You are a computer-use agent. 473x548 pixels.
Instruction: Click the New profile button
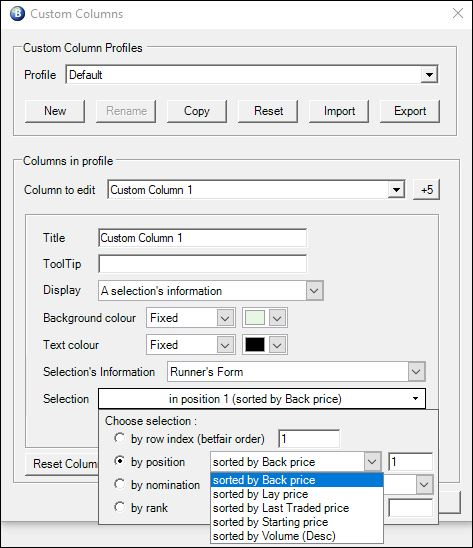[55, 111]
